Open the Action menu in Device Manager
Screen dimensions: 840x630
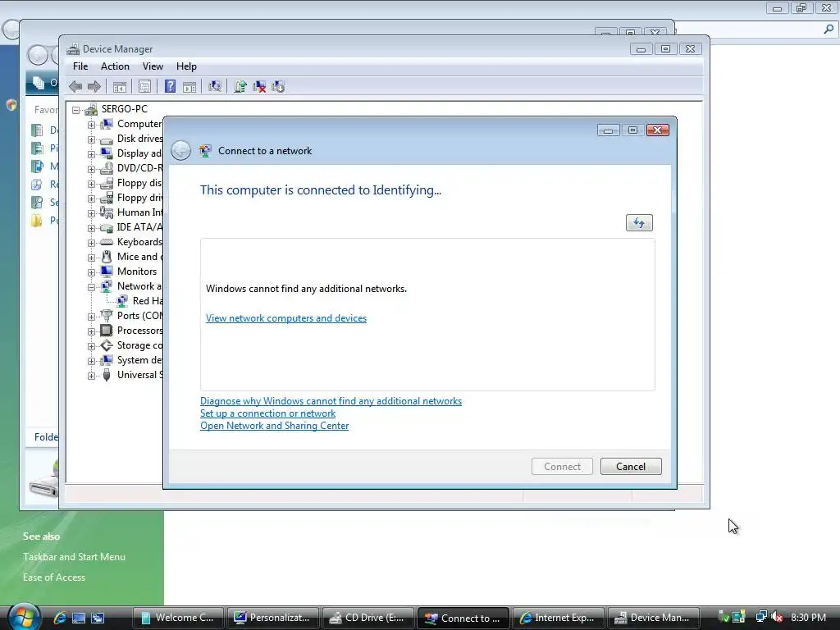point(115,66)
